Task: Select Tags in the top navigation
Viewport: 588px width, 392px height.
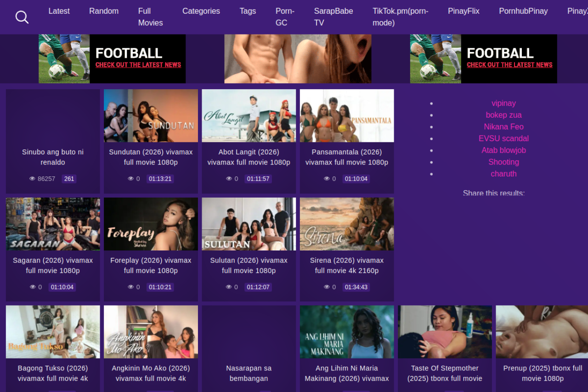Action: coord(248,11)
